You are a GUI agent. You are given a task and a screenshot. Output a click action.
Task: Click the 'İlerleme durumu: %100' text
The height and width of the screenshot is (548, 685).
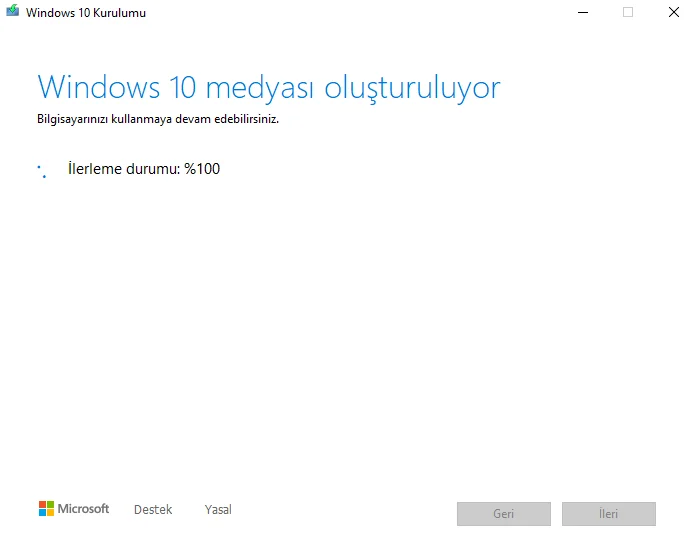click(x=144, y=169)
